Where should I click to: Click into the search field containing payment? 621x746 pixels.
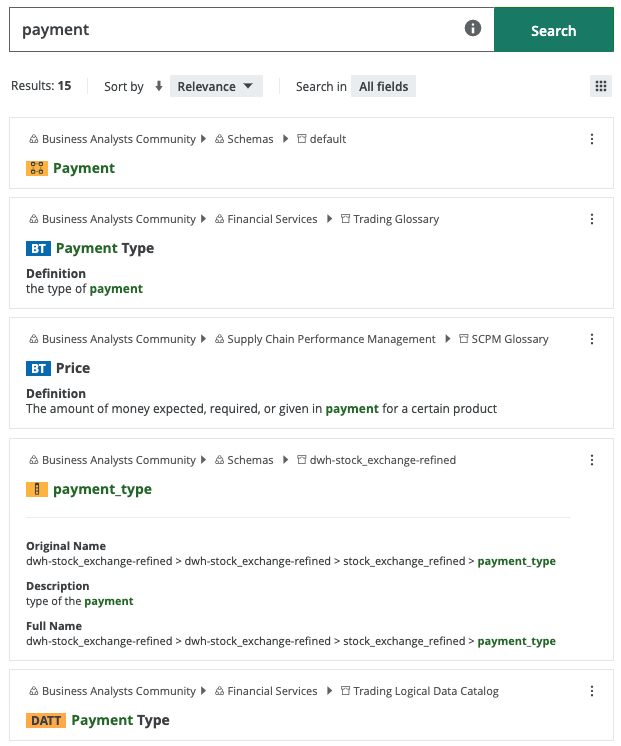(x=240, y=30)
